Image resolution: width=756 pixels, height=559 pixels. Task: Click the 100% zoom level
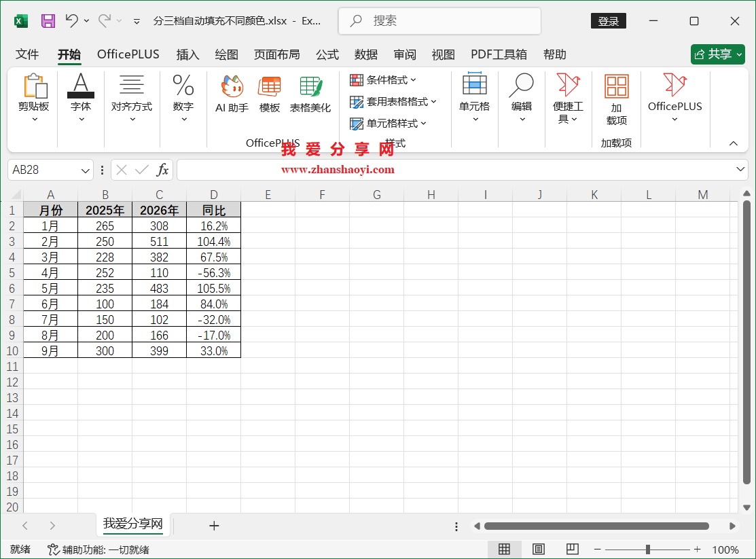[x=725, y=550]
